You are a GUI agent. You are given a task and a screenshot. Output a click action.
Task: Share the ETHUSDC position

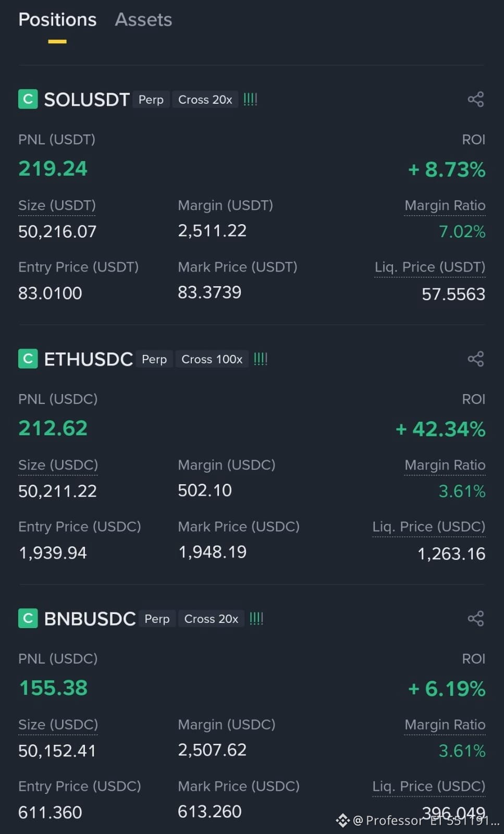point(475,359)
